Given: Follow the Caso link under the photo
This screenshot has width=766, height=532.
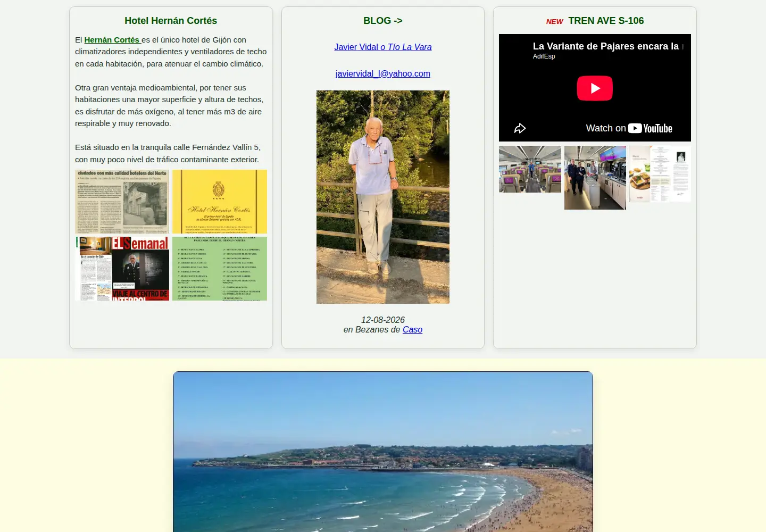Looking at the screenshot, I should click(412, 330).
